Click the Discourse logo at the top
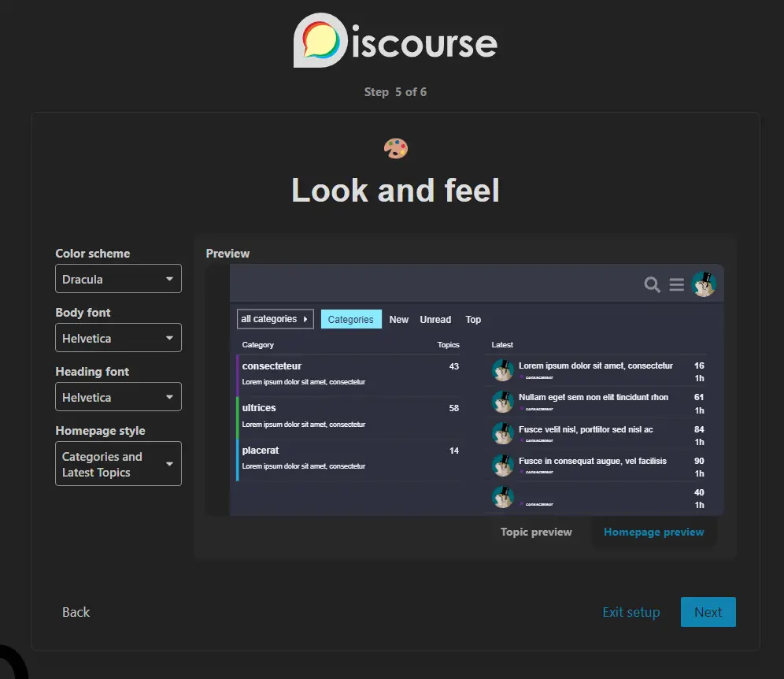Viewport: 784px width, 679px height. click(x=395, y=39)
